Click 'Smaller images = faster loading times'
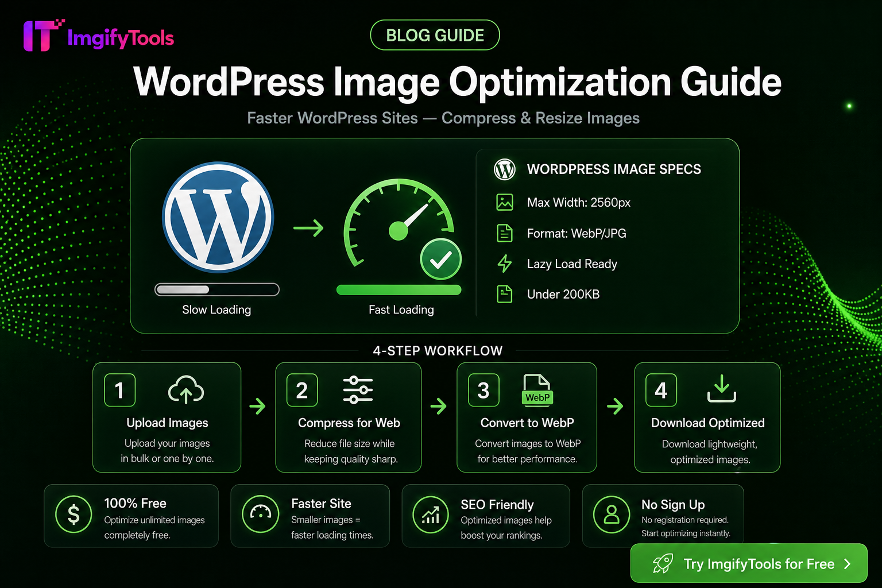This screenshot has width=882, height=588. [x=332, y=527]
